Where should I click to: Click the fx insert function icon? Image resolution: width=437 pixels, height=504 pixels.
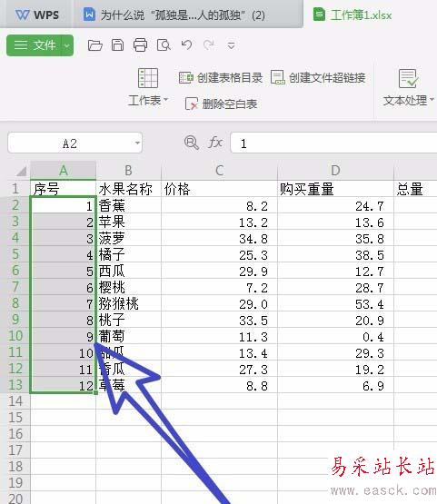pos(214,142)
